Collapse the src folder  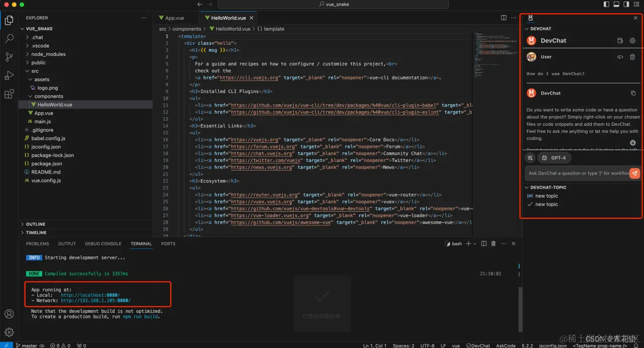tap(86, 71)
